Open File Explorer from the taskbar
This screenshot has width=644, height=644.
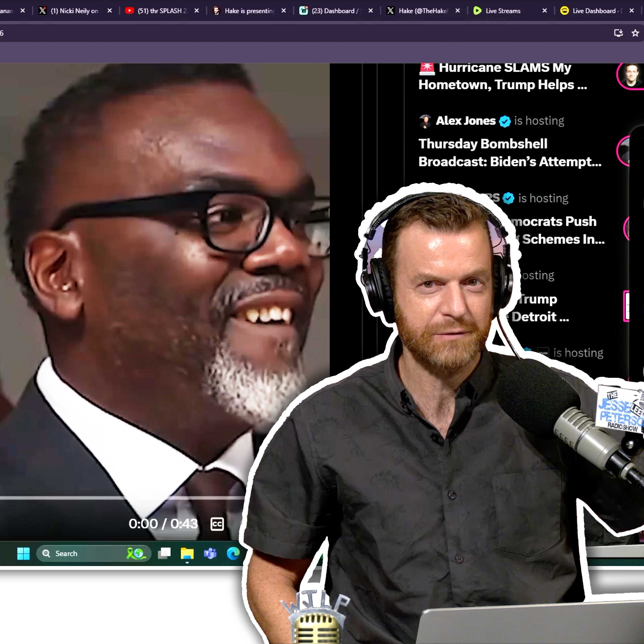pos(187,554)
